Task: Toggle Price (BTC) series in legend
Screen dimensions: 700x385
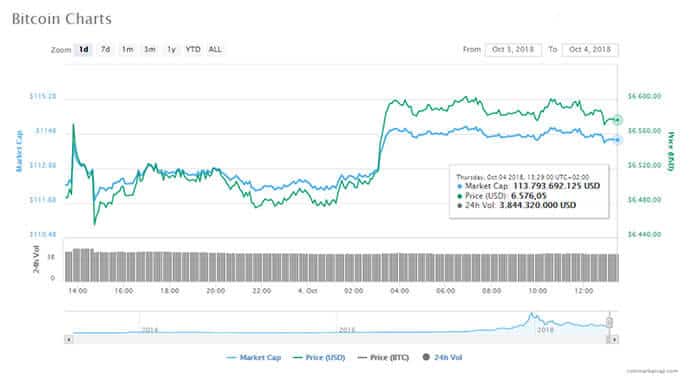Action: click(383, 357)
